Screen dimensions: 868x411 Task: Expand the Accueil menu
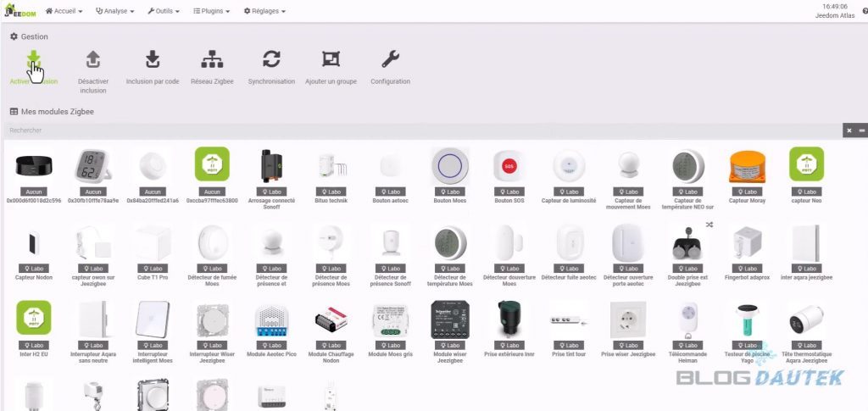click(65, 11)
